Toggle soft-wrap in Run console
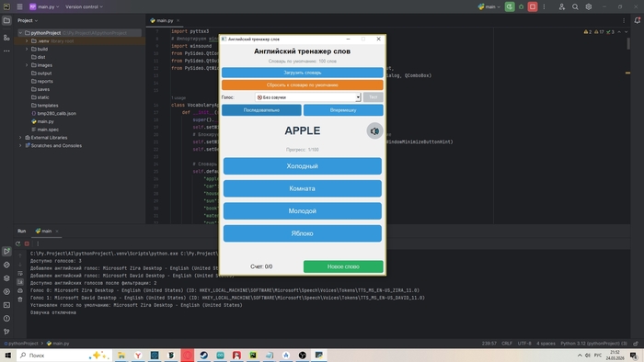 click(20, 274)
